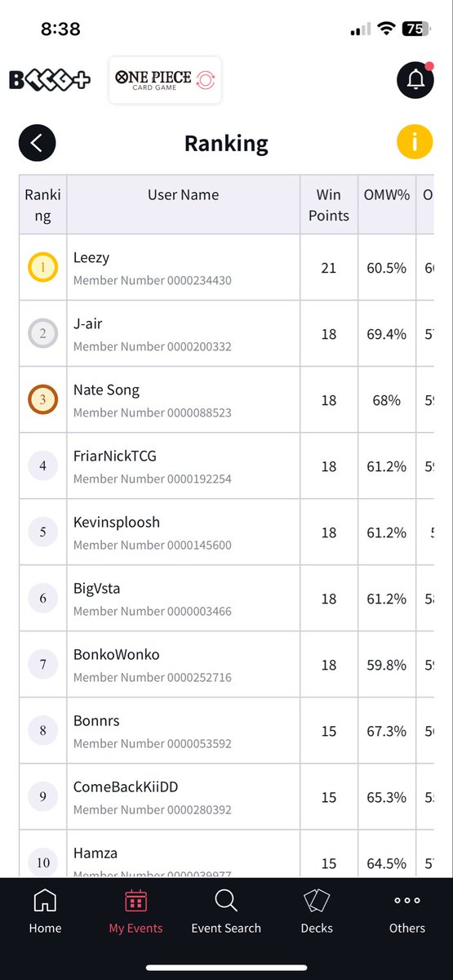Image resolution: width=453 pixels, height=980 pixels.
Task: Open the yellow info icon
Action: pyautogui.click(x=415, y=142)
